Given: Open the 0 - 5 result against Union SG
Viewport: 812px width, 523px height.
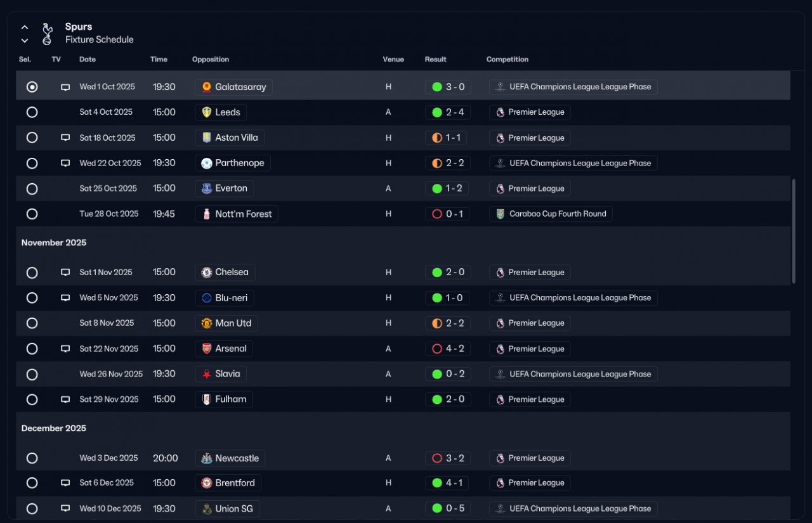Looking at the screenshot, I should click(448, 508).
